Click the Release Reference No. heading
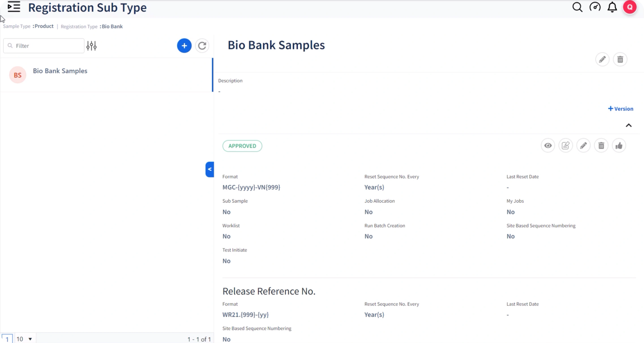644x343 pixels. 269,291
